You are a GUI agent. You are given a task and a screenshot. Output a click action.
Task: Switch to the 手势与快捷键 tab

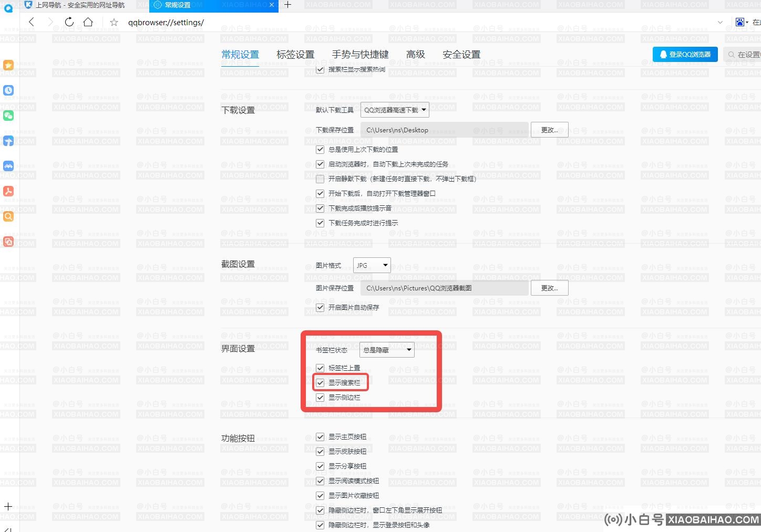(361, 55)
